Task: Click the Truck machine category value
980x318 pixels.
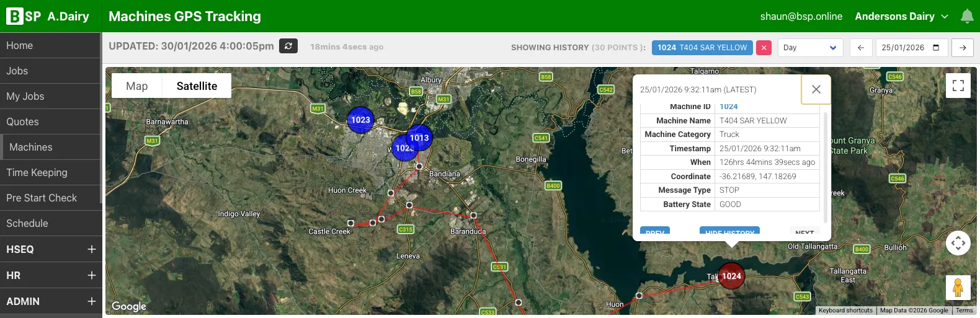Action: (729, 135)
